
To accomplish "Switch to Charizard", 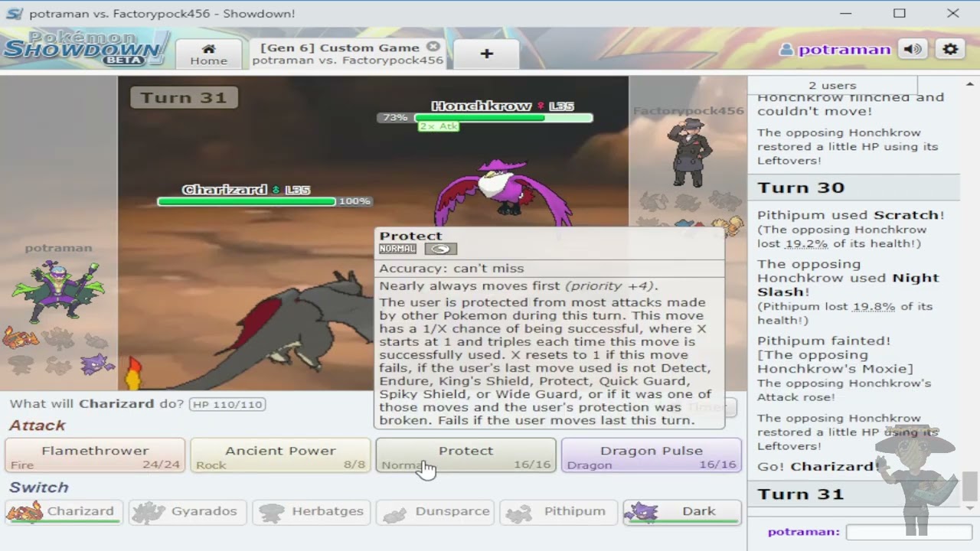I will coord(64,512).
